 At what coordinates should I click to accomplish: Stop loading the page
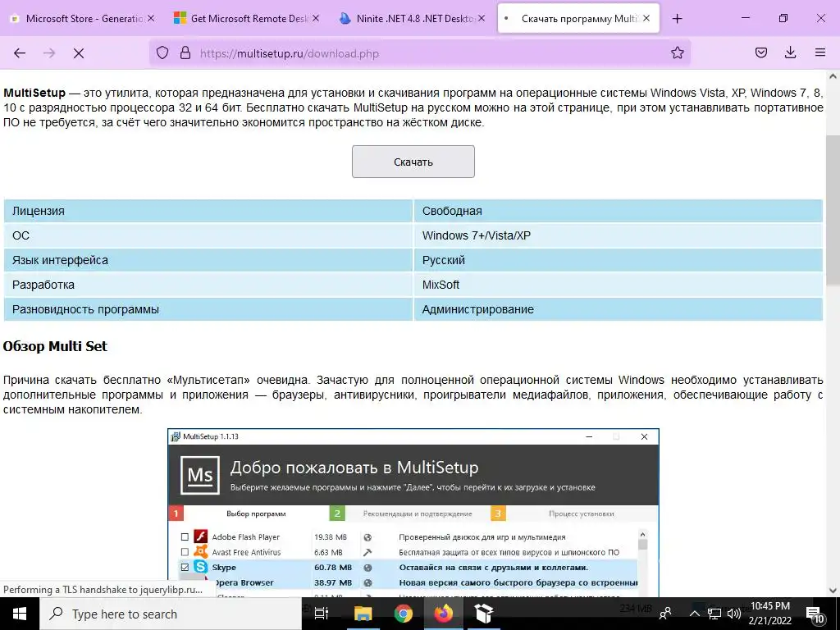(x=79, y=53)
